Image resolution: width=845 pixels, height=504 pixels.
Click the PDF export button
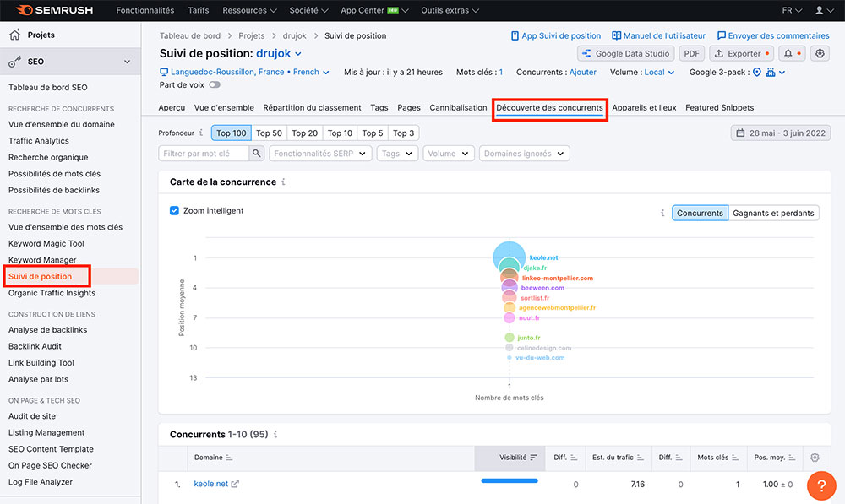pos(691,53)
